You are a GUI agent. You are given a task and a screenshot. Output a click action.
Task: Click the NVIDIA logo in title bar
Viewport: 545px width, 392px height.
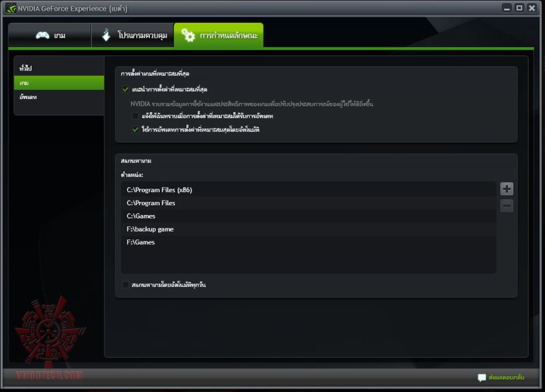11,8
